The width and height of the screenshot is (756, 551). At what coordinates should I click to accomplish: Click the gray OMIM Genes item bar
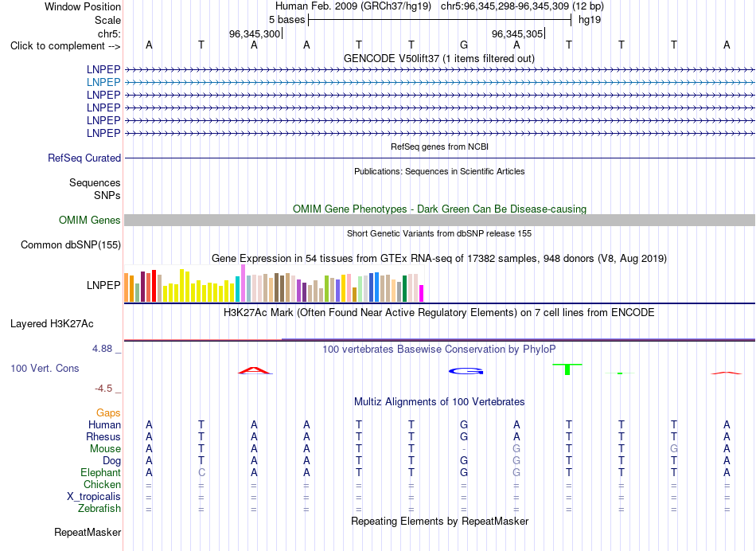(439, 220)
